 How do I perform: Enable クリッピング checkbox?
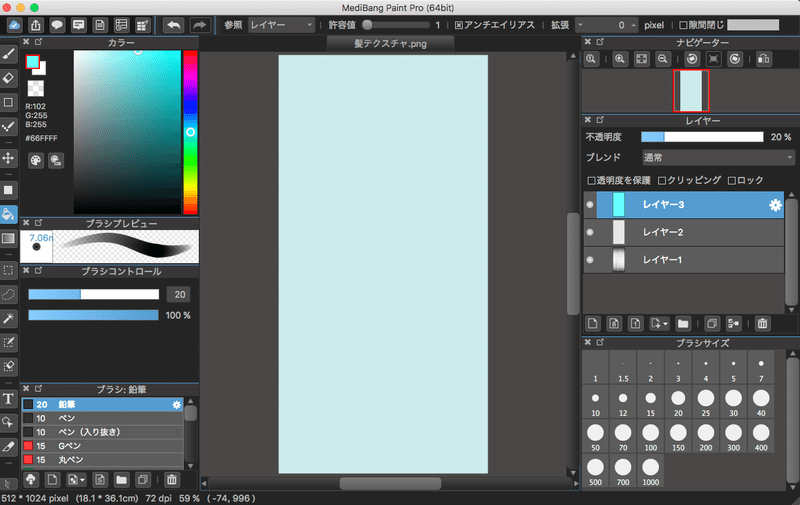pyautogui.click(x=662, y=181)
